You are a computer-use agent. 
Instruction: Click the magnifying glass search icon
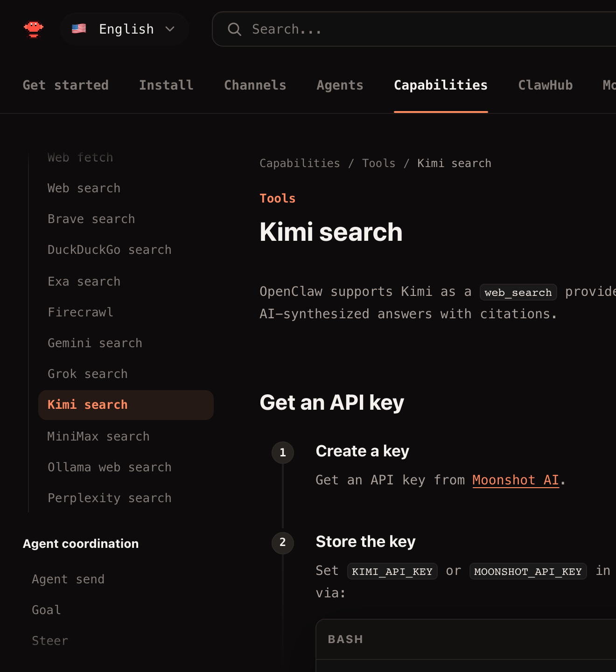(234, 29)
